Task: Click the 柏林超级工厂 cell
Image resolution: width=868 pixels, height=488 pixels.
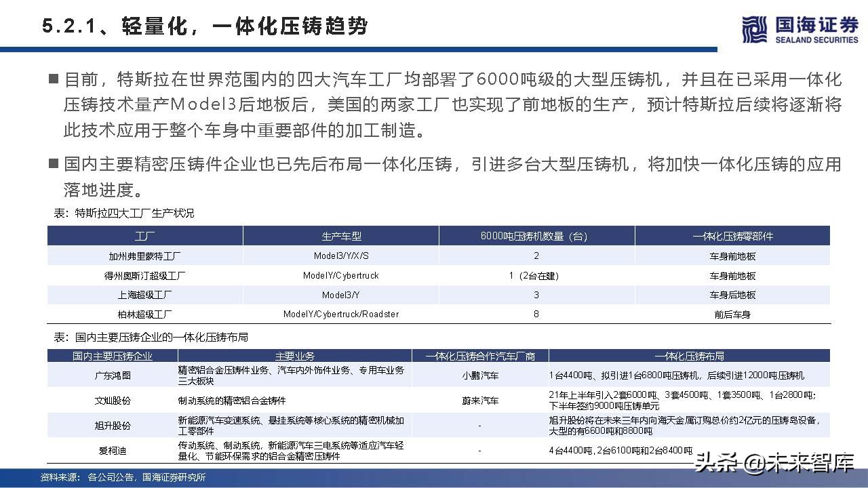Action: click(x=145, y=314)
